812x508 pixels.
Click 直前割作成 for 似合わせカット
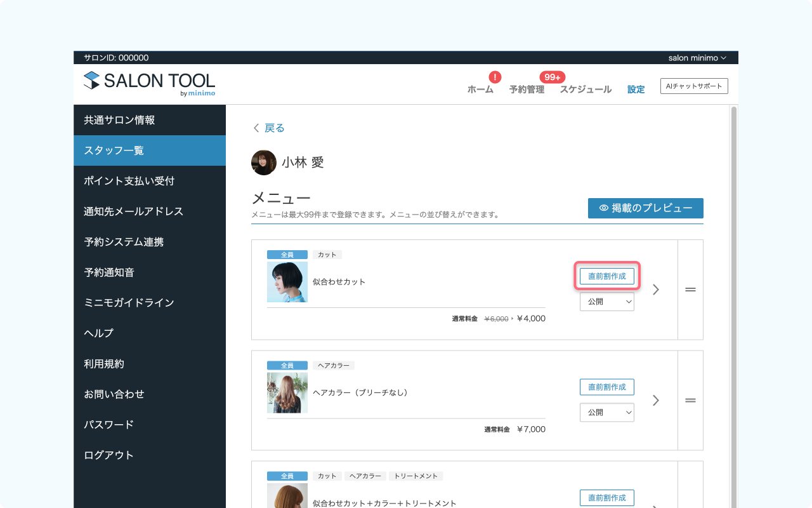click(x=607, y=276)
